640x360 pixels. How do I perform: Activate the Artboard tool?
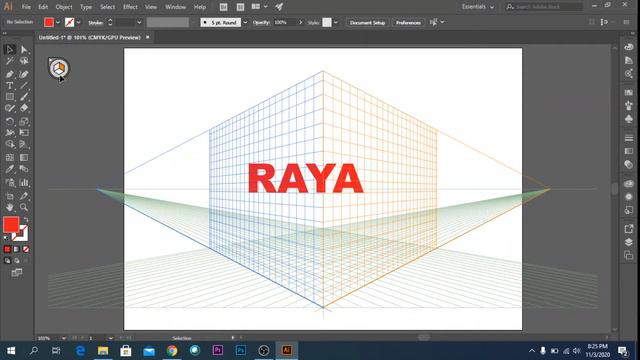tap(10, 196)
